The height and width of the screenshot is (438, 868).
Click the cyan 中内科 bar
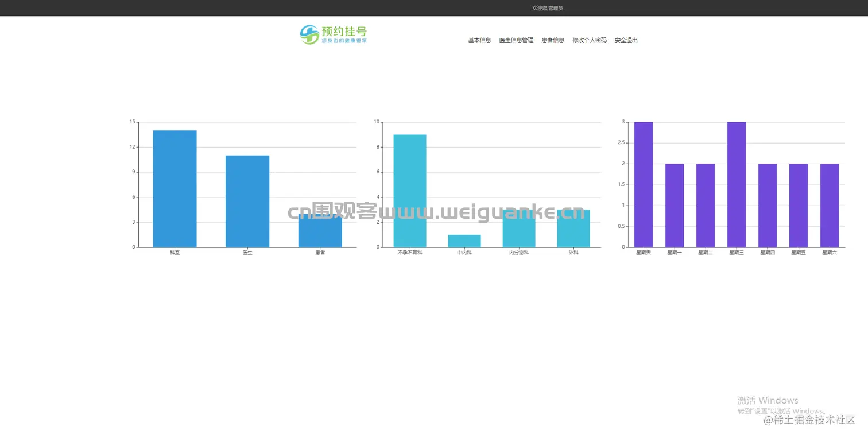point(464,241)
